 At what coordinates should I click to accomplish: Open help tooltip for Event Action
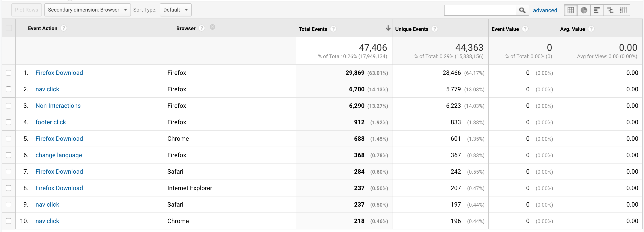tap(64, 28)
